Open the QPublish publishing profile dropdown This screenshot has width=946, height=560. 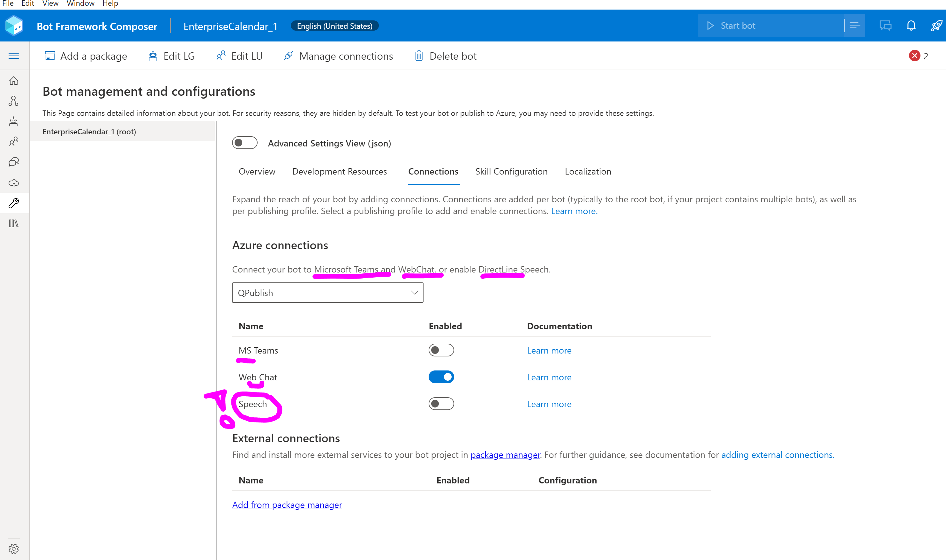pyautogui.click(x=327, y=293)
